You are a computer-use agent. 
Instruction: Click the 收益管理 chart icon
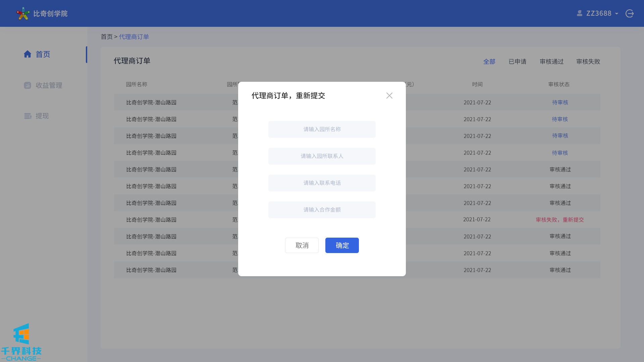(x=28, y=85)
